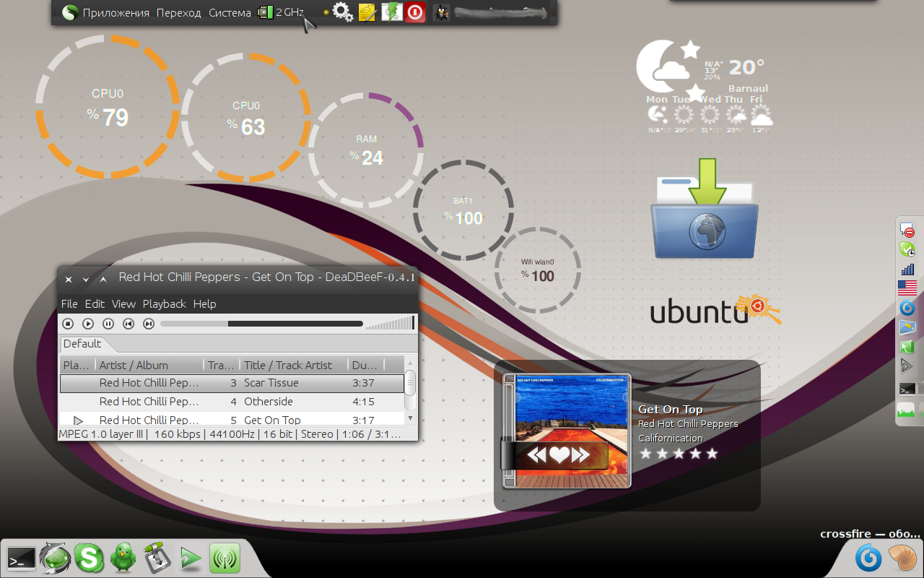Click the next track arrows on album widget

click(581, 454)
